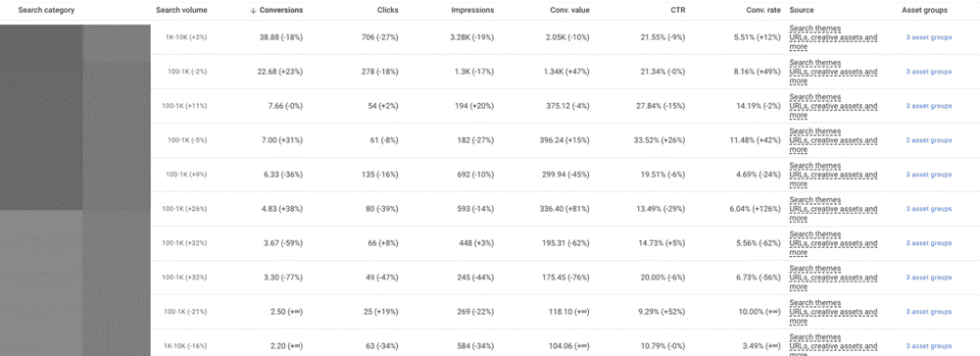Show Source details for 7.66 conversions row

pyautogui.click(x=833, y=106)
